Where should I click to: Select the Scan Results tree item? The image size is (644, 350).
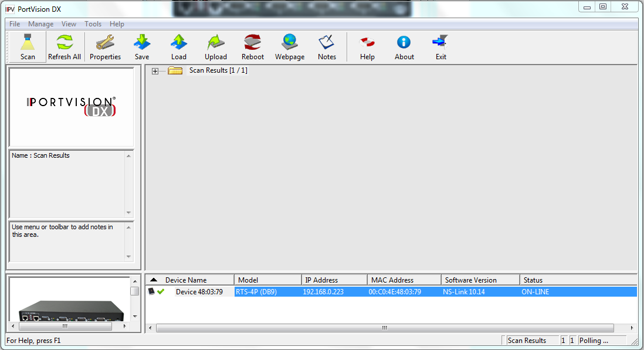click(x=218, y=70)
